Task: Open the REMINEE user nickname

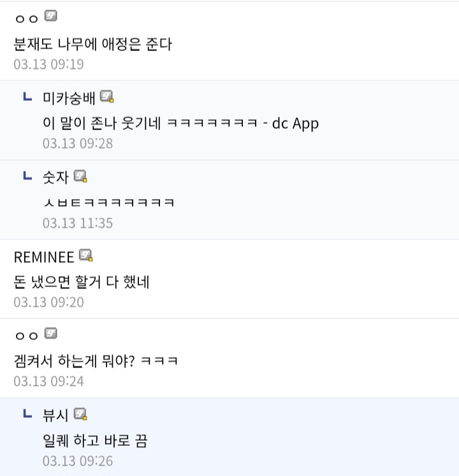Action: (x=43, y=257)
